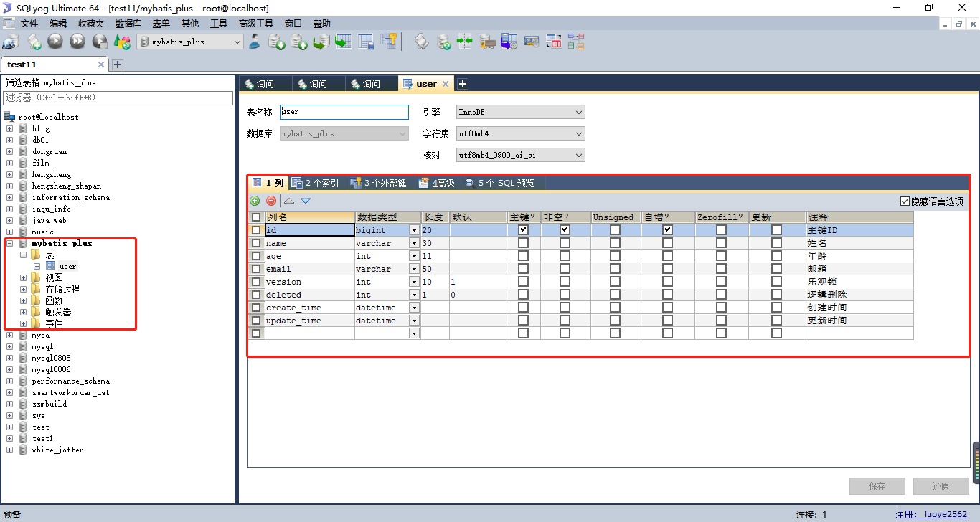Click the execute and edit resultset icon
The height and width of the screenshot is (522, 980).
[100, 42]
